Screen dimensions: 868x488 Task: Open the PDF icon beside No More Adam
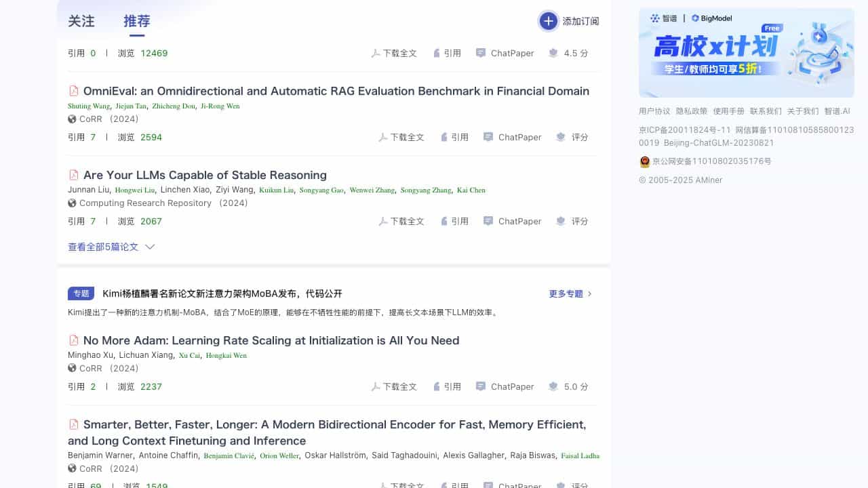tap(74, 340)
